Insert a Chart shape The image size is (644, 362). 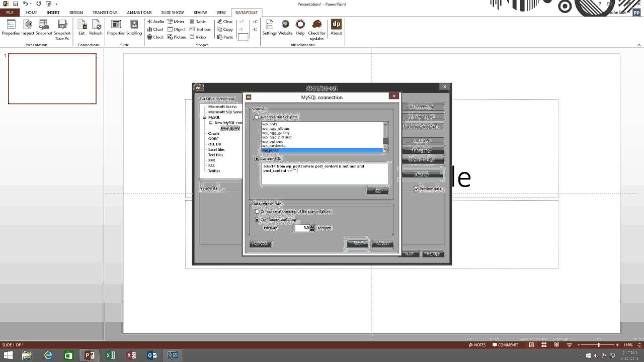pyautogui.click(x=155, y=29)
